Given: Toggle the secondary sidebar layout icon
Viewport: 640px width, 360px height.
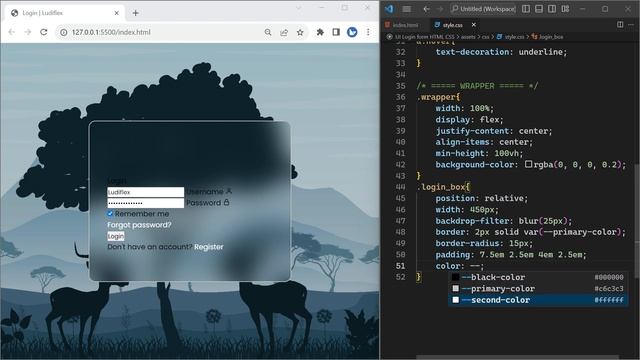Looking at the screenshot, I should tap(552, 9).
